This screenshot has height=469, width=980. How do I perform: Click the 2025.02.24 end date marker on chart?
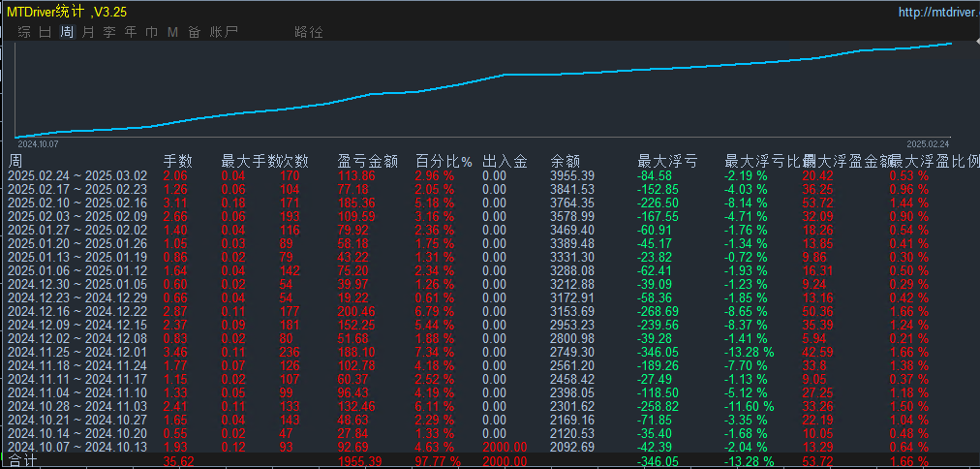click(928, 143)
